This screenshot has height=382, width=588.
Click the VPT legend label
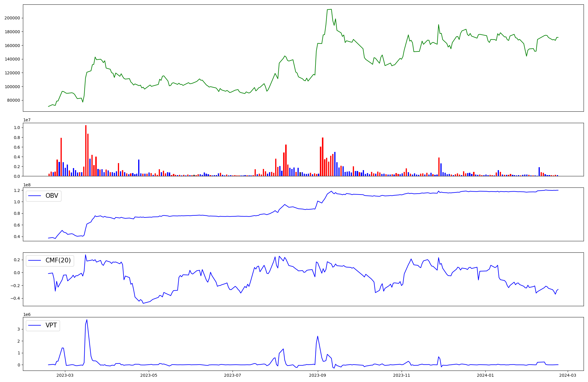click(51, 325)
